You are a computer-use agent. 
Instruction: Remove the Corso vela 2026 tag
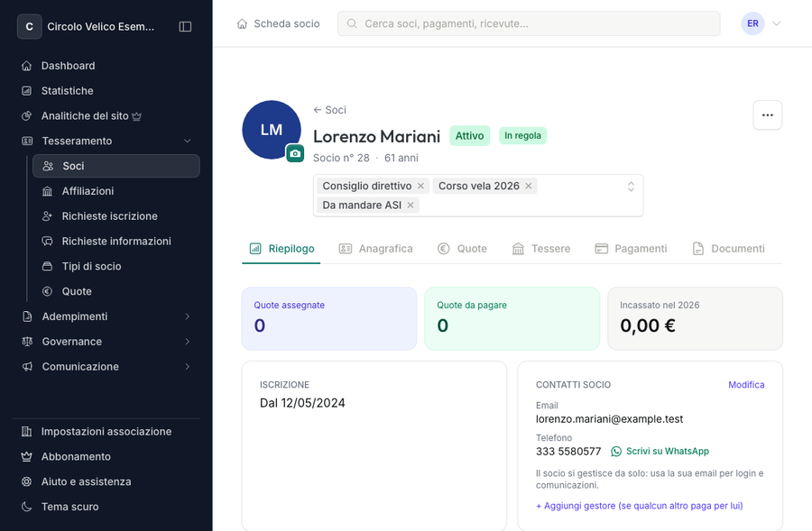(x=528, y=186)
